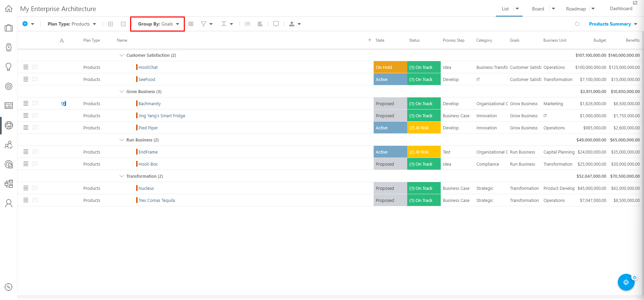Collapse the Transformation group
Screen dimensions: 644x300
click(121, 176)
